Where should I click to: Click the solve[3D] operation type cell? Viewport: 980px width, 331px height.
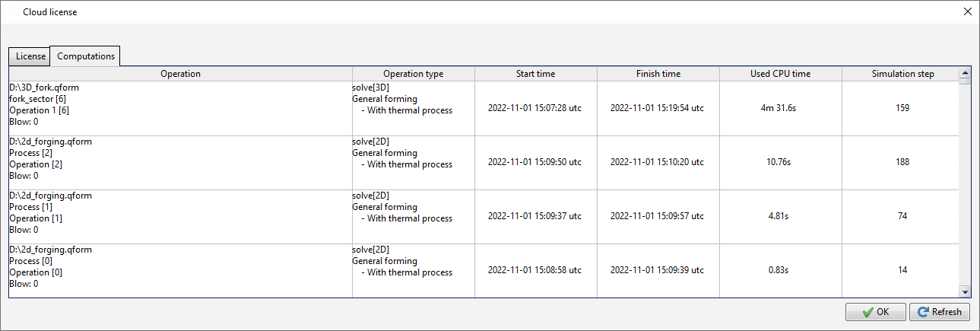click(x=413, y=108)
